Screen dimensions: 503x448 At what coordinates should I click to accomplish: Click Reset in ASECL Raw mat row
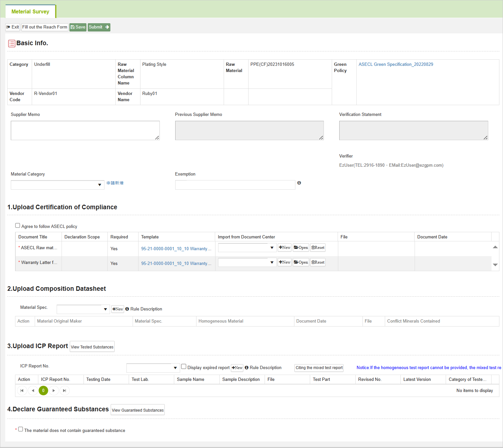coord(318,248)
